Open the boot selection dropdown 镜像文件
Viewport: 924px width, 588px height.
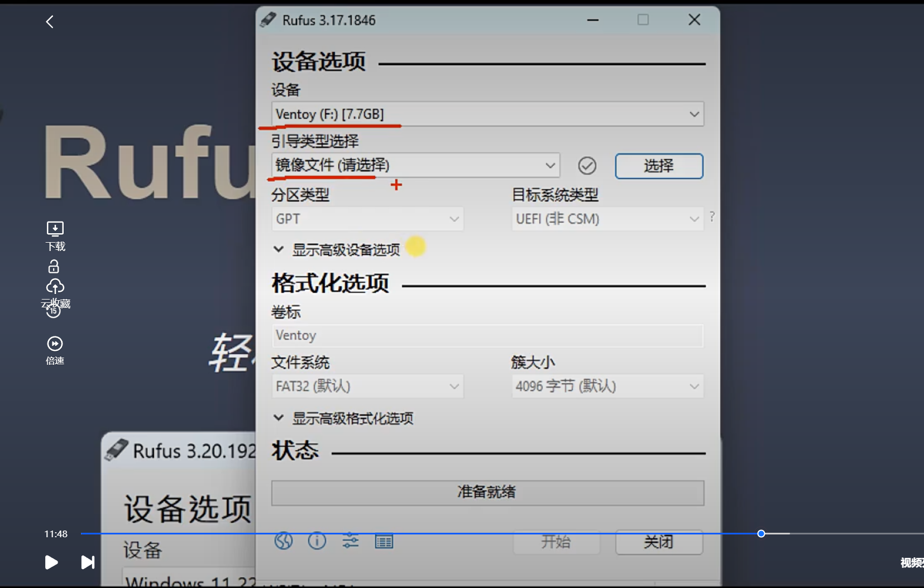(x=416, y=165)
